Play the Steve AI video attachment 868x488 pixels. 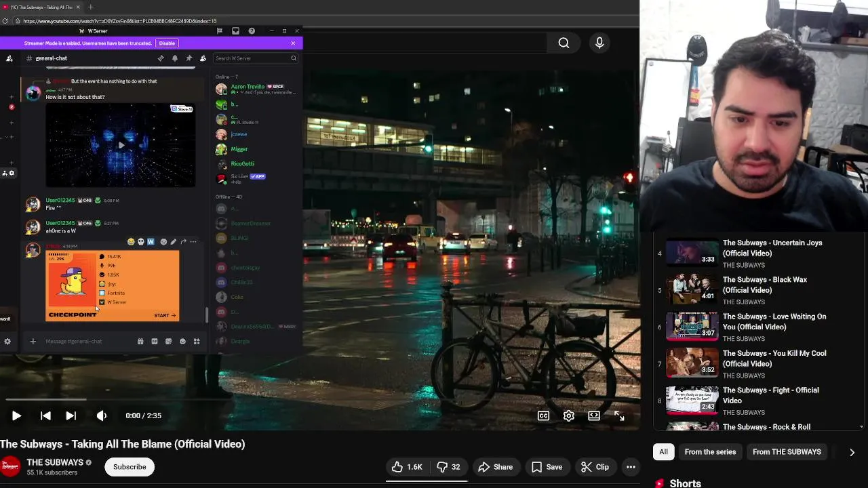tap(121, 145)
